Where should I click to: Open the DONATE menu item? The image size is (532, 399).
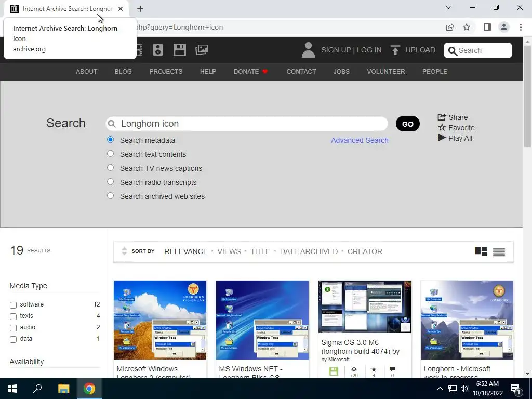[250, 72]
